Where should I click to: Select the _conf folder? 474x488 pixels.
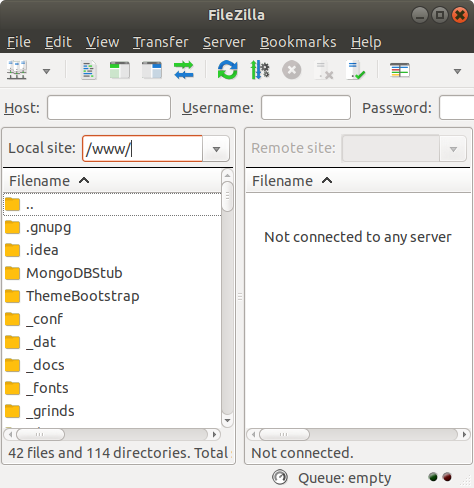pyautogui.click(x=112, y=319)
